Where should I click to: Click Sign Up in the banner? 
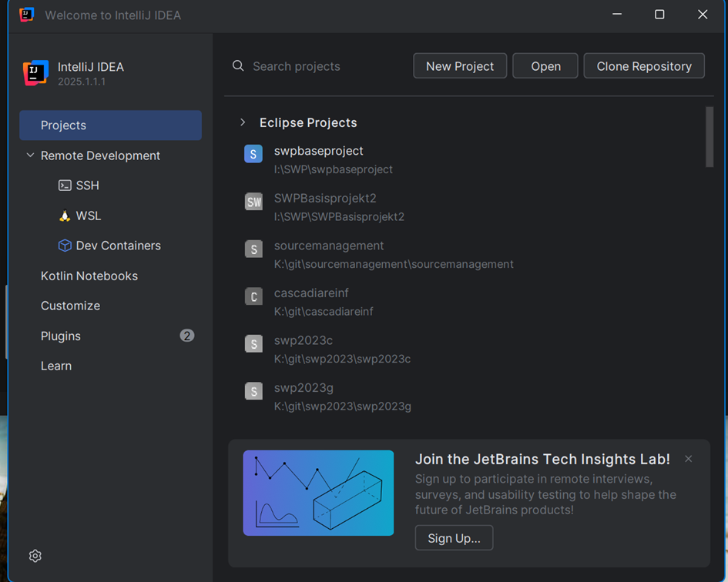[454, 538]
